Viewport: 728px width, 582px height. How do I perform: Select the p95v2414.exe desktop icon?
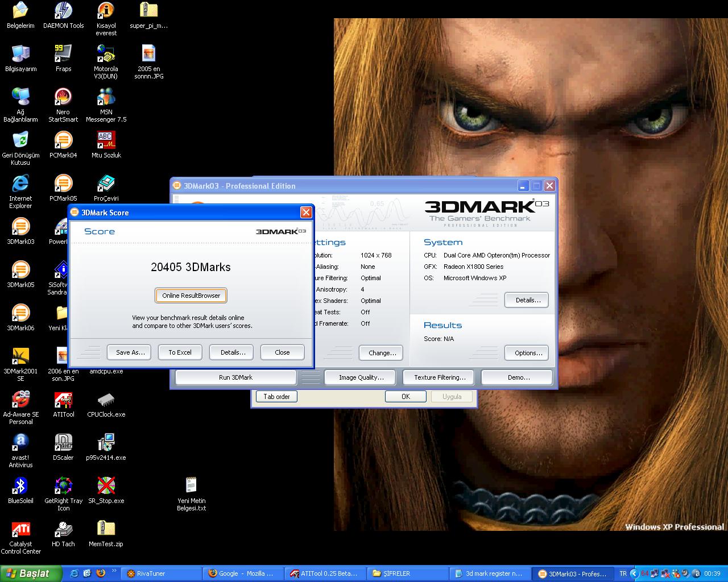pos(106,447)
